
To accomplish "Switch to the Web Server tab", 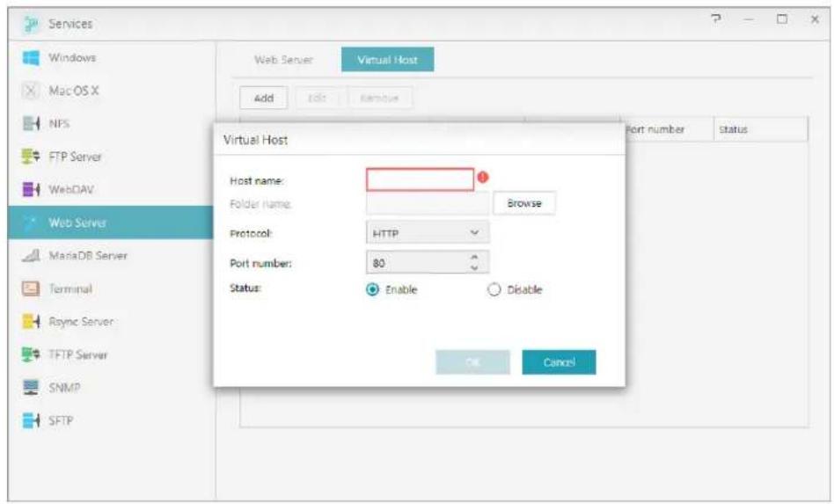I will pos(283,60).
